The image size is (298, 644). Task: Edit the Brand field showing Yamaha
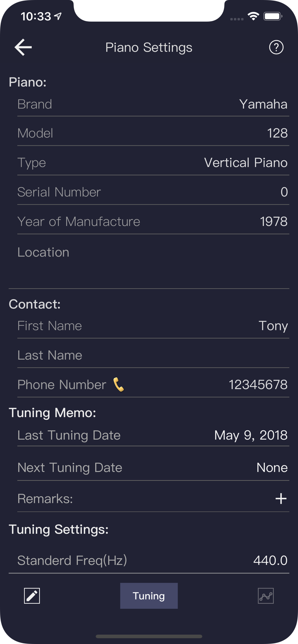(263, 104)
